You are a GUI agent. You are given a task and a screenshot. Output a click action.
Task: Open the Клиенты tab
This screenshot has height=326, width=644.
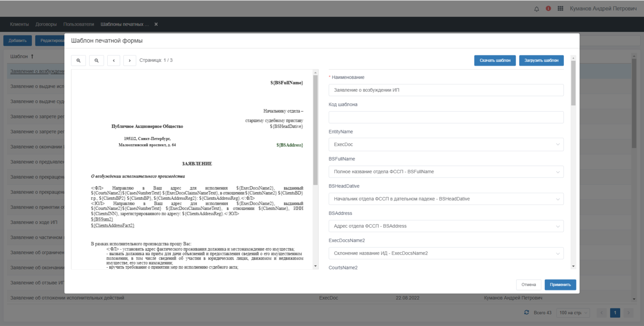coord(19,24)
